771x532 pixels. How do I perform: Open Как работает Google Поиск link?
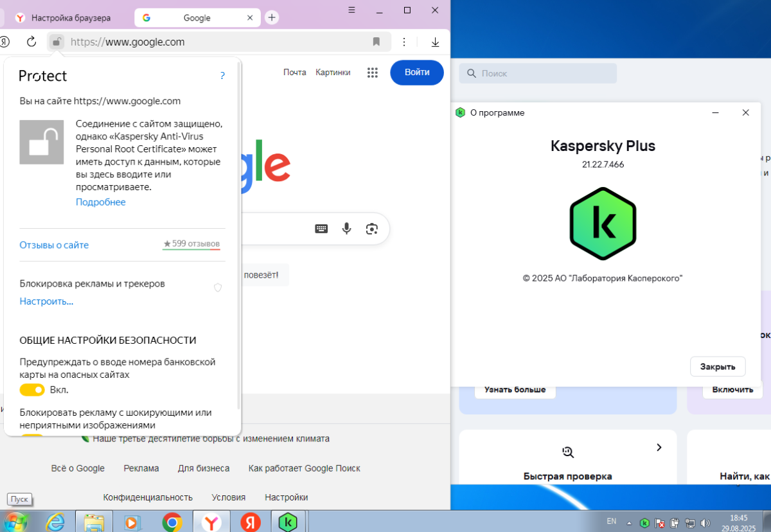pos(305,468)
